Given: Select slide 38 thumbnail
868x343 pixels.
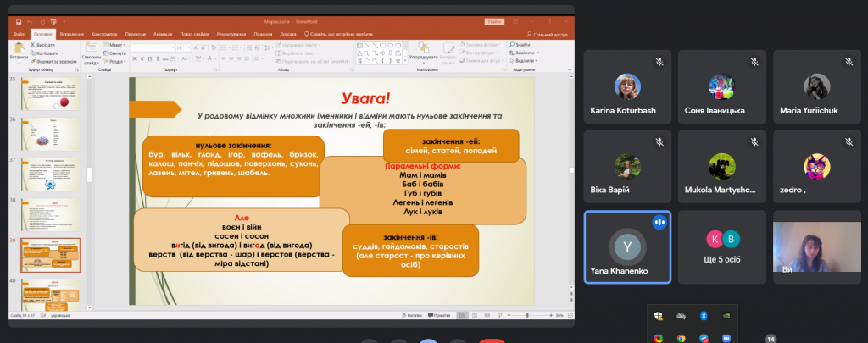Looking at the screenshot, I should coord(50,214).
